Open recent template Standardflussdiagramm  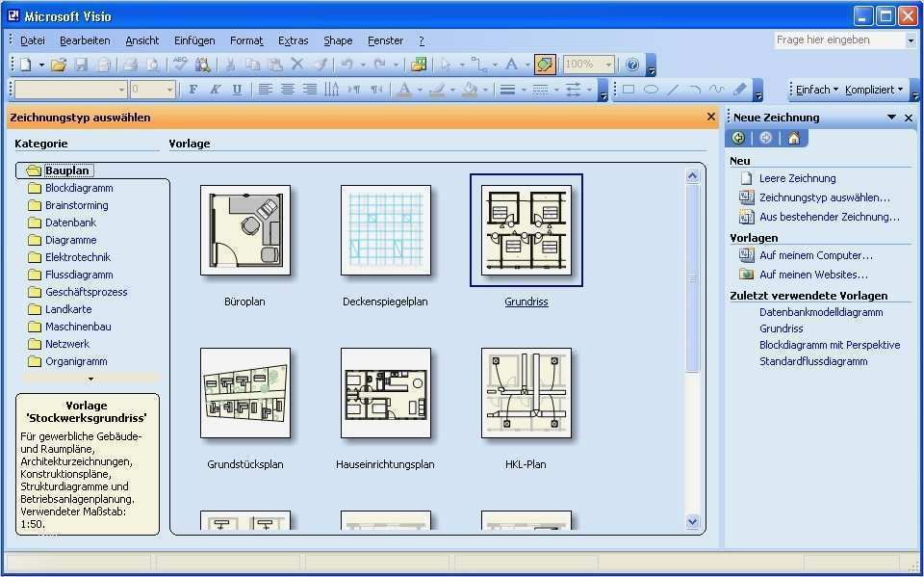click(x=813, y=361)
